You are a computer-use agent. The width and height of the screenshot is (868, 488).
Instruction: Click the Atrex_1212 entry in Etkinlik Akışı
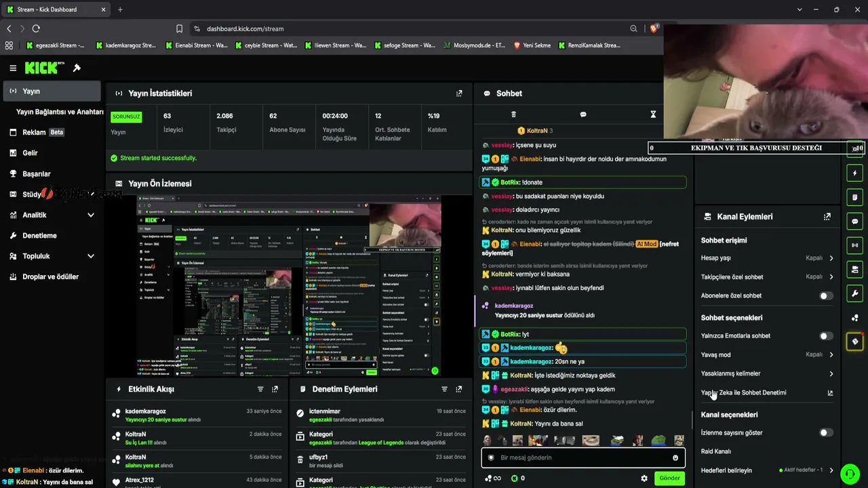point(198,481)
